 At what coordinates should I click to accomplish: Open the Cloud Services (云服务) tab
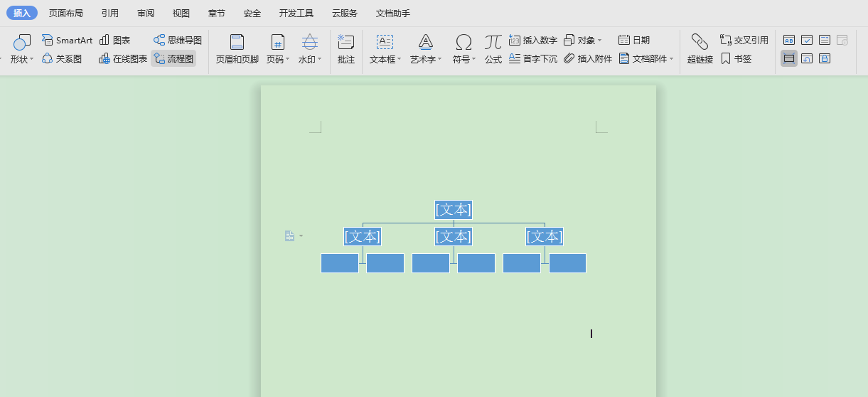click(345, 14)
